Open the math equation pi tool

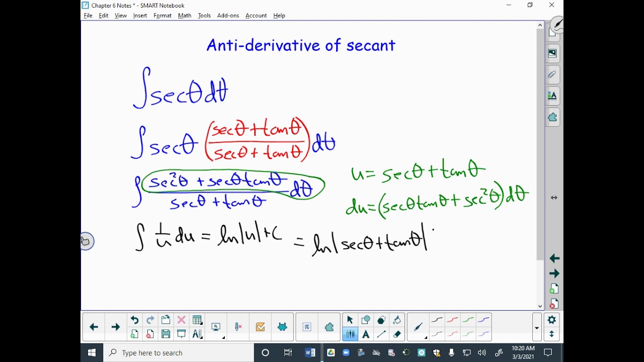(x=307, y=327)
